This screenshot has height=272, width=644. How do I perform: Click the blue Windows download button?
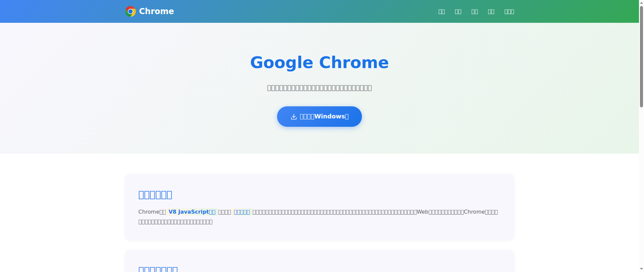pyautogui.click(x=319, y=116)
